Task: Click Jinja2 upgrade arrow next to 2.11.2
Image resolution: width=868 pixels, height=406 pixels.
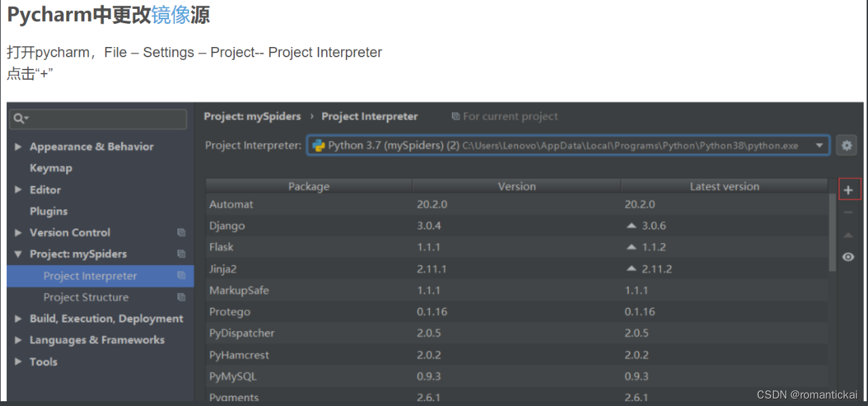Action: [631, 268]
